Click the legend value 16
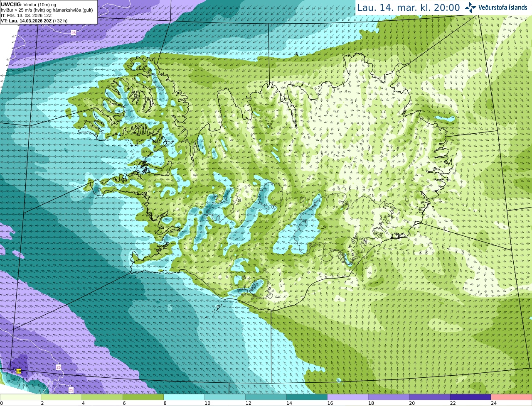 click(x=330, y=403)
